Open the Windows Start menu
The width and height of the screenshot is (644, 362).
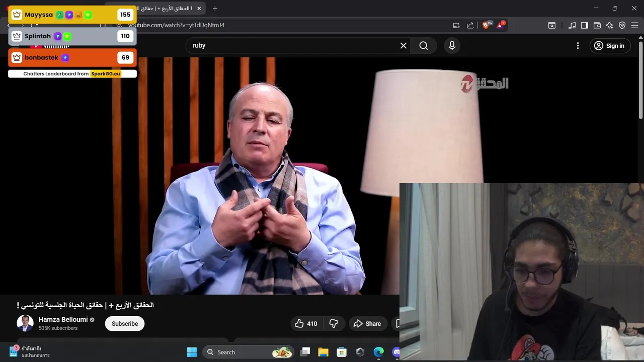(x=192, y=352)
